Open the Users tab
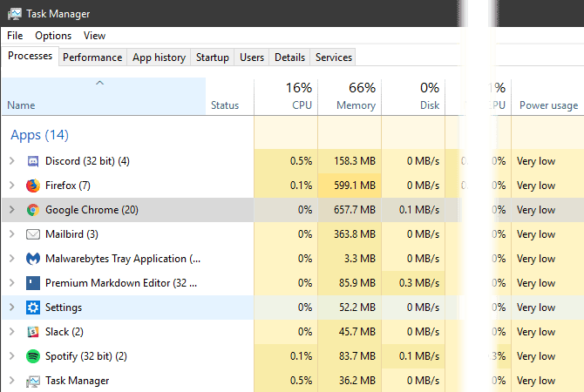This screenshot has height=392, width=584. point(252,57)
